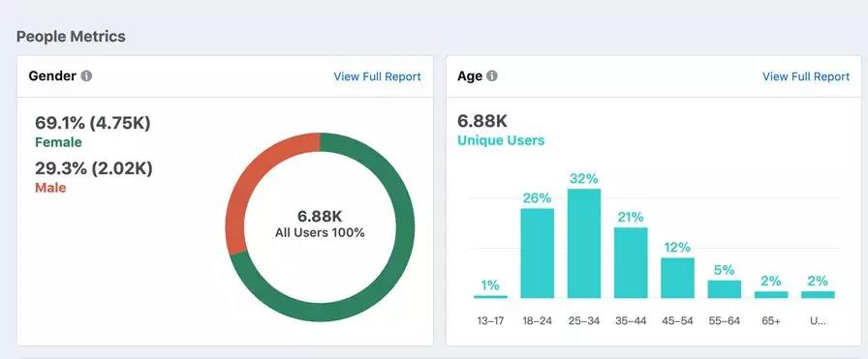The height and width of the screenshot is (359, 868).
Task: Click the Unique Users label
Action: [x=501, y=140]
